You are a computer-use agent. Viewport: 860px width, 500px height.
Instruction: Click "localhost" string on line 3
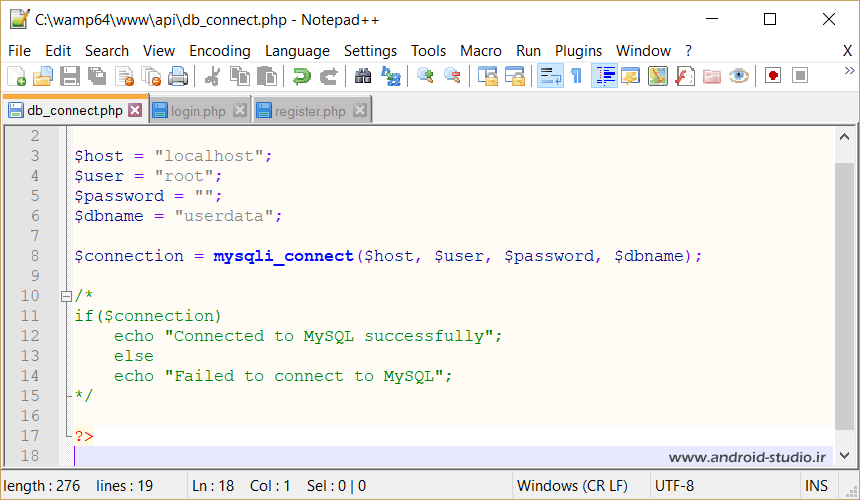[x=210, y=156]
